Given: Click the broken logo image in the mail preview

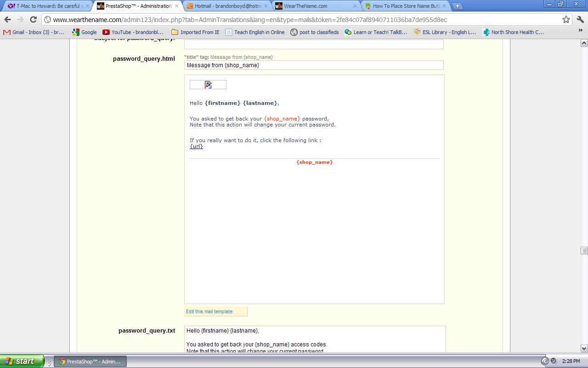Looking at the screenshot, I should click(208, 85).
